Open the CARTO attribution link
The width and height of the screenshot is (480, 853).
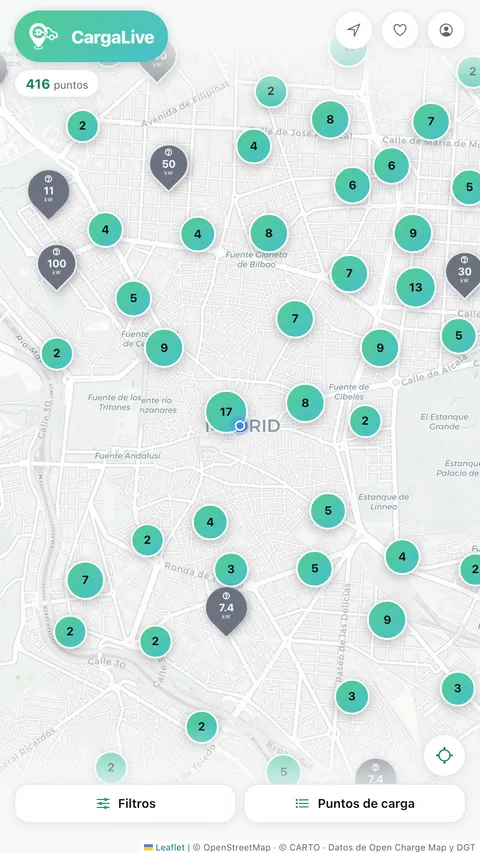(305, 847)
